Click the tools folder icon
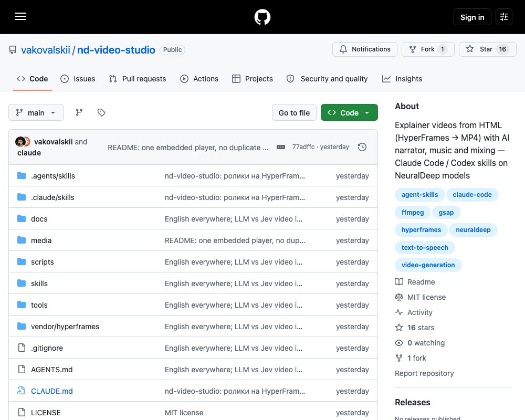Image resolution: width=525 pixels, height=420 pixels. tap(22, 305)
